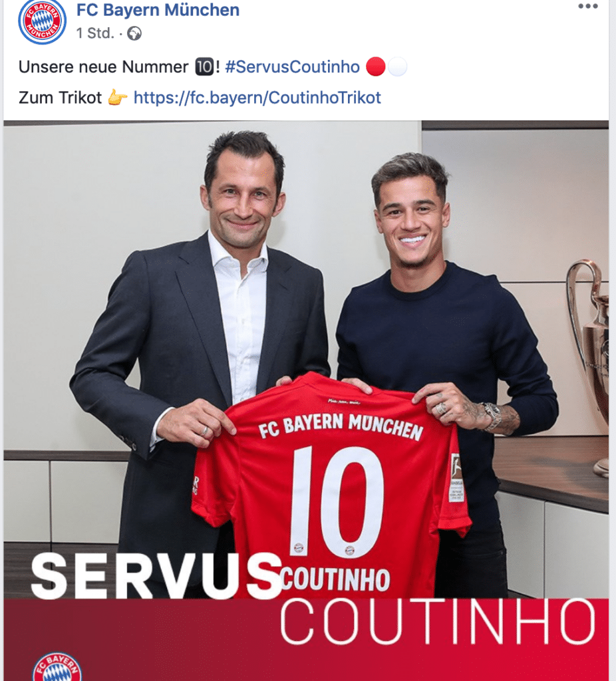The image size is (616, 681).
Task: Click the public globe privacy icon
Action: click(134, 33)
